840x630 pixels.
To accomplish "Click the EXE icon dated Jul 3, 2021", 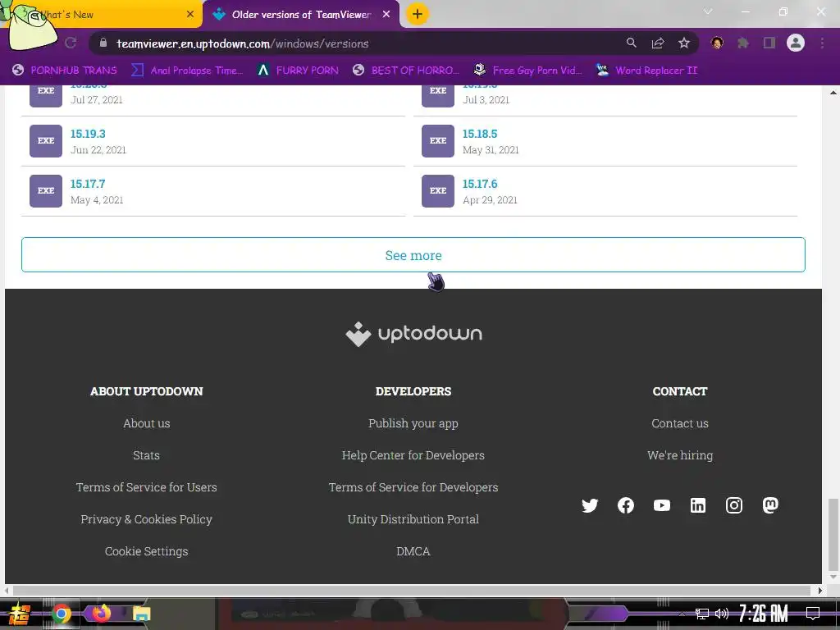I will pos(438,96).
